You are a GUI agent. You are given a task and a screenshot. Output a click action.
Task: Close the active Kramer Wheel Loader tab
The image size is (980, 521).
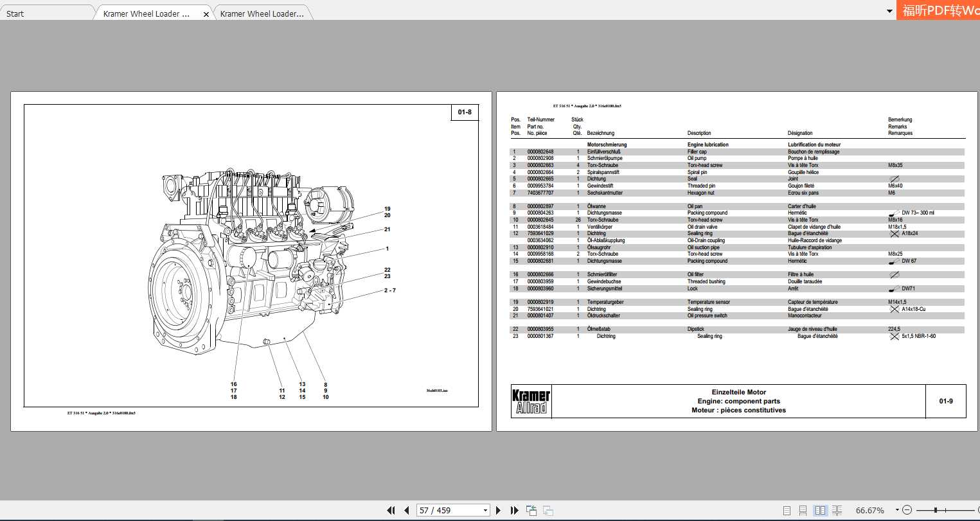click(x=206, y=14)
